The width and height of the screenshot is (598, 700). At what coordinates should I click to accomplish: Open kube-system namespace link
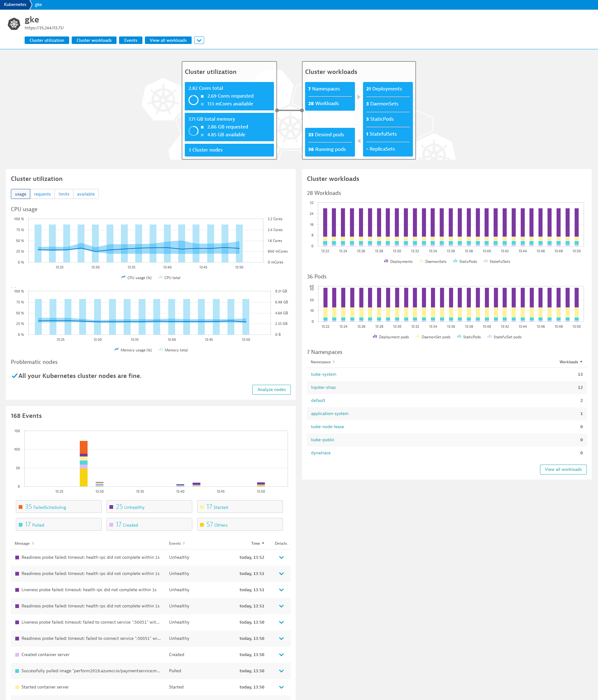[323, 374]
